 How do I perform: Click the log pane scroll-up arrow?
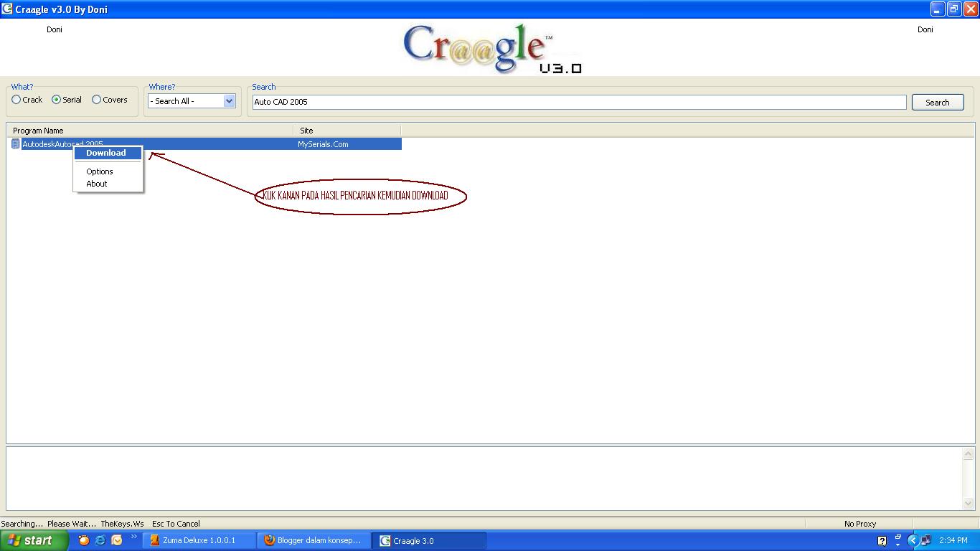(x=968, y=453)
